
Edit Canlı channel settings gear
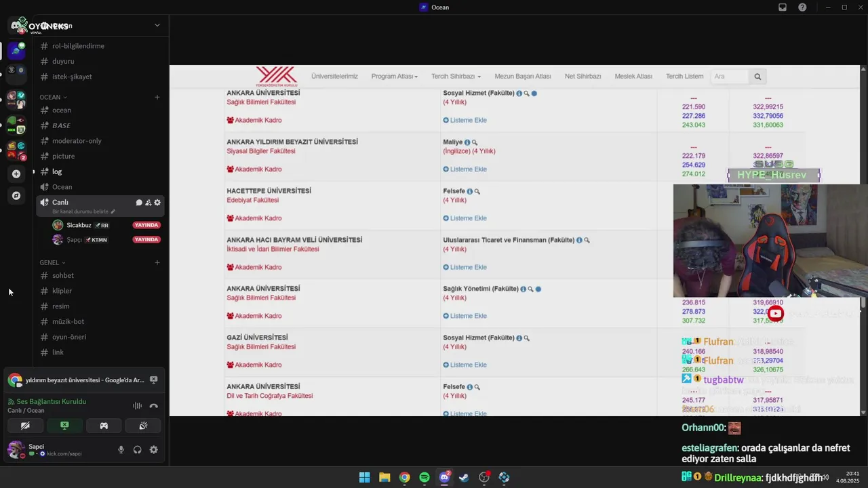click(x=157, y=202)
